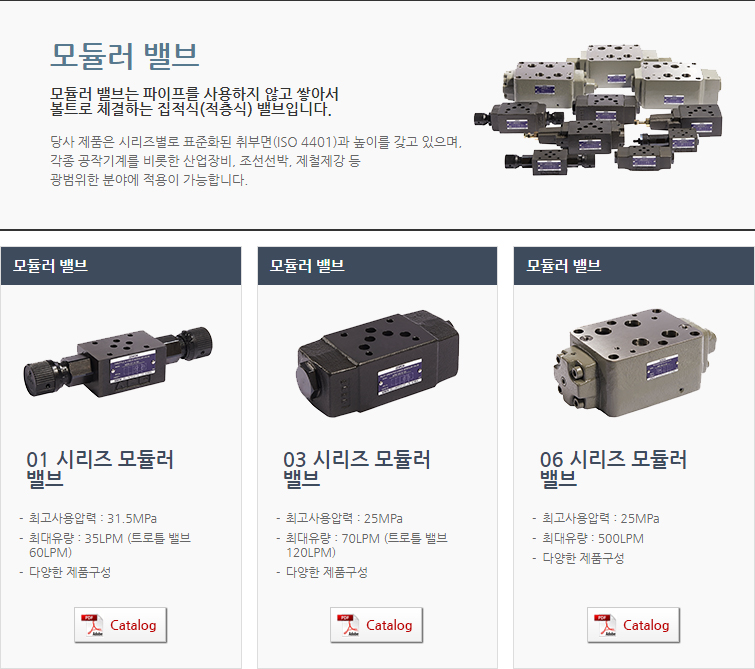Image resolution: width=755 pixels, height=669 pixels.
Task: Open Catalog for 03 시리즈 모듈러 밸브
Action: point(377,625)
